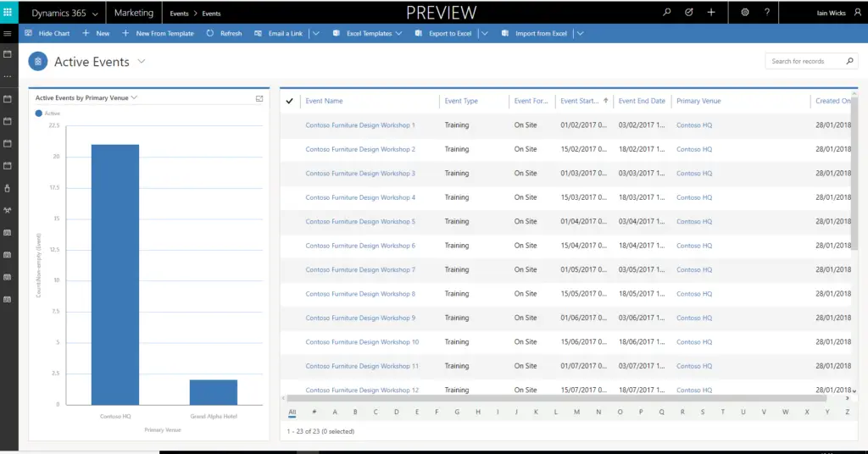The height and width of the screenshot is (454, 868).
Task: Expand the Email a Link dropdown arrow
Action: [x=316, y=33]
